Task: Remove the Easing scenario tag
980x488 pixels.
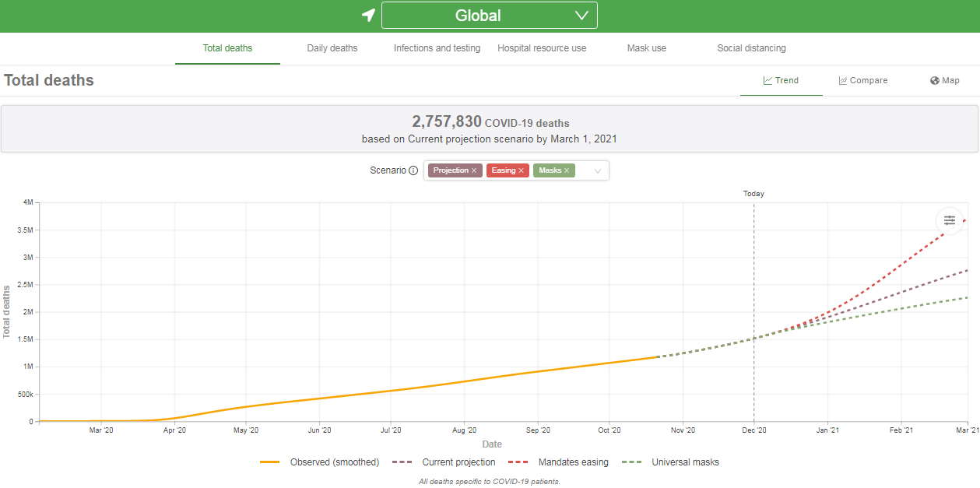Action: pyautogui.click(x=521, y=170)
